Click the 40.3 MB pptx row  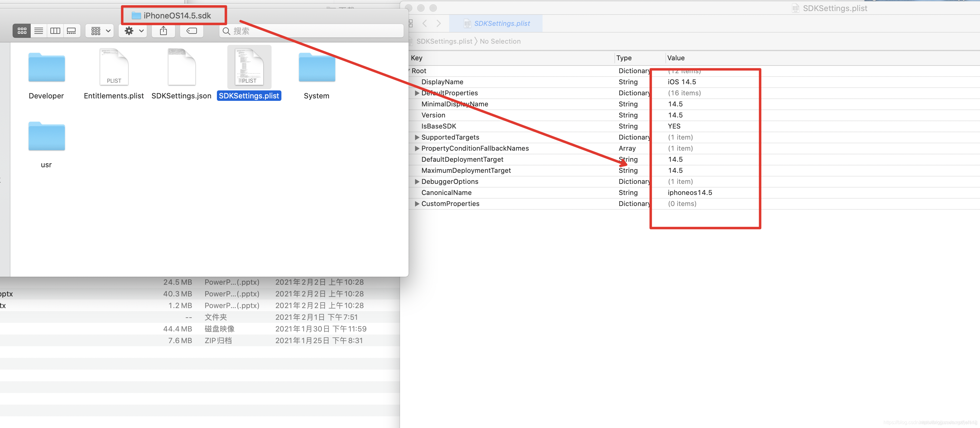[x=200, y=294]
